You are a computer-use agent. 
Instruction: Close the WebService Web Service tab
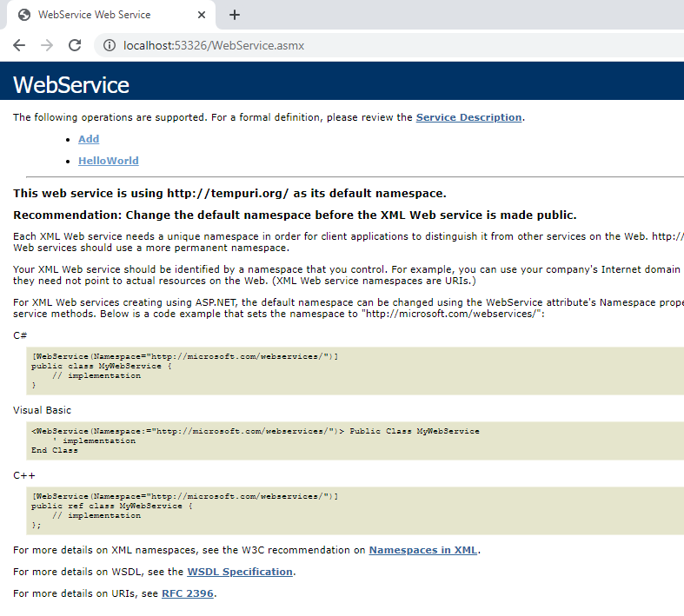(x=202, y=15)
